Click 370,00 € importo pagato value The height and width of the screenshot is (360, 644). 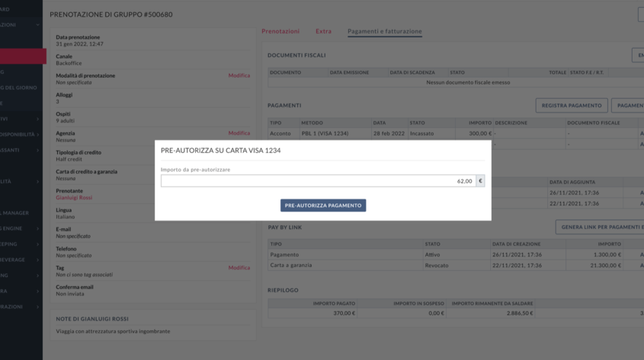click(344, 314)
